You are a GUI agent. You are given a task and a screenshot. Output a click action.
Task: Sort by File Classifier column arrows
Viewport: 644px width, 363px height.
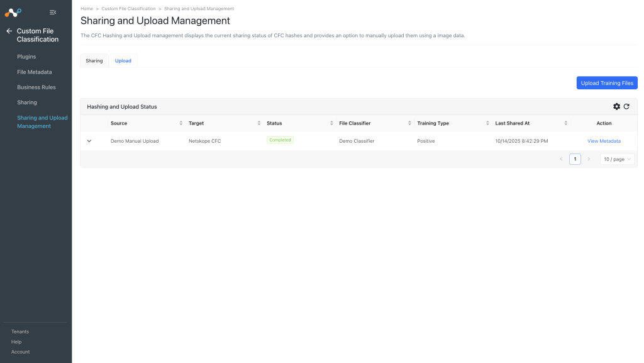point(409,123)
